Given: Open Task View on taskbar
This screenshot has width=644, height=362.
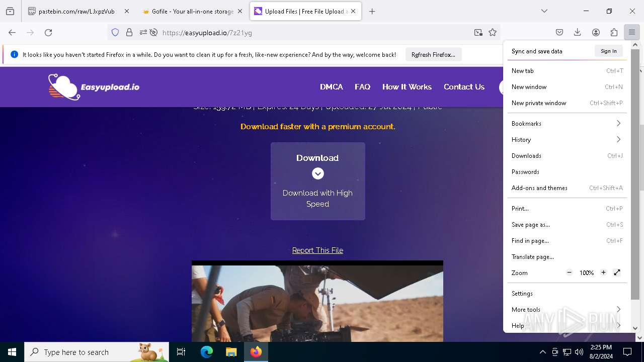Looking at the screenshot, I should (181, 352).
